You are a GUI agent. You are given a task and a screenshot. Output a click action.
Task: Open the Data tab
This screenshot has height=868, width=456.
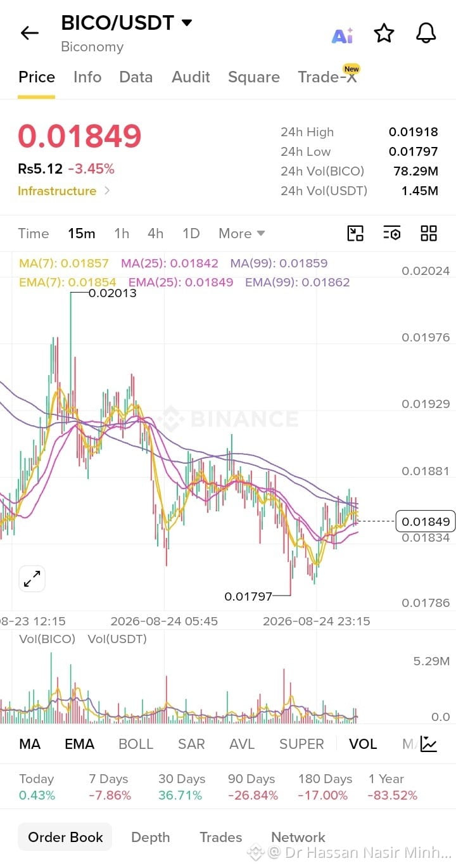point(136,77)
